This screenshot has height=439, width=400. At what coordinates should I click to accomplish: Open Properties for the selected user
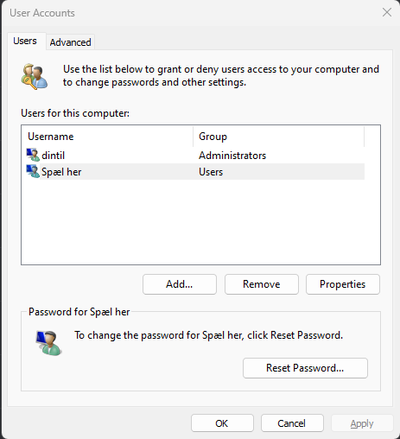coord(343,284)
